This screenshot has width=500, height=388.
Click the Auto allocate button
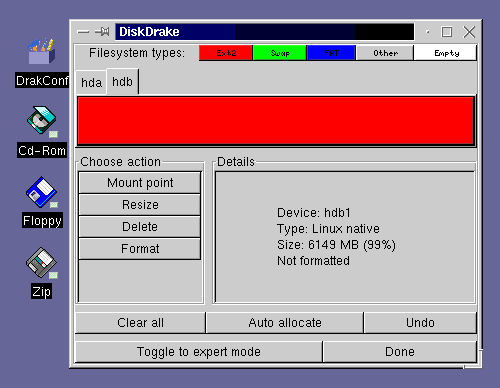pyautogui.click(x=285, y=323)
